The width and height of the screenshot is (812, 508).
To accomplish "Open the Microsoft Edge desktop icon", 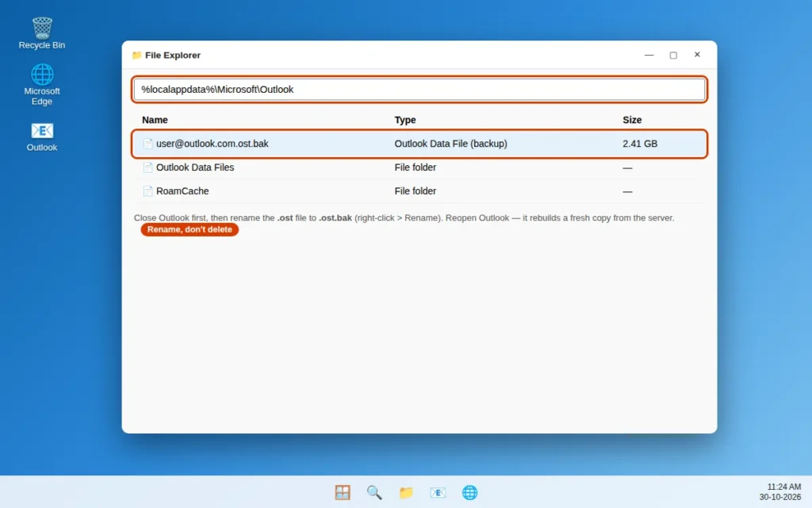I will pyautogui.click(x=42, y=84).
